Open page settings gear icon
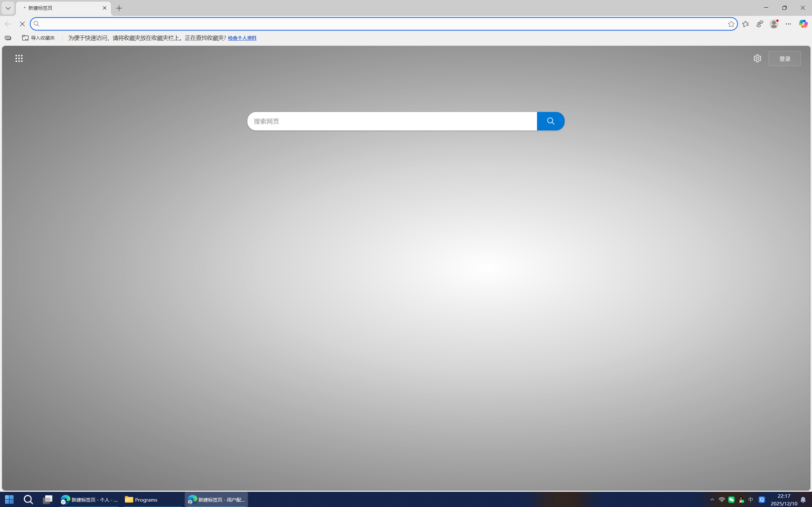The height and width of the screenshot is (507, 812). point(757,58)
